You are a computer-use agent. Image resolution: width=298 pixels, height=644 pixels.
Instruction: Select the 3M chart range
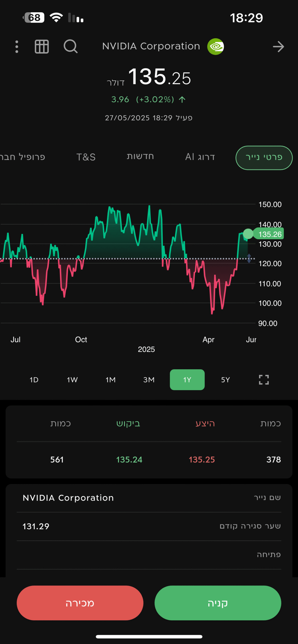(x=149, y=380)
